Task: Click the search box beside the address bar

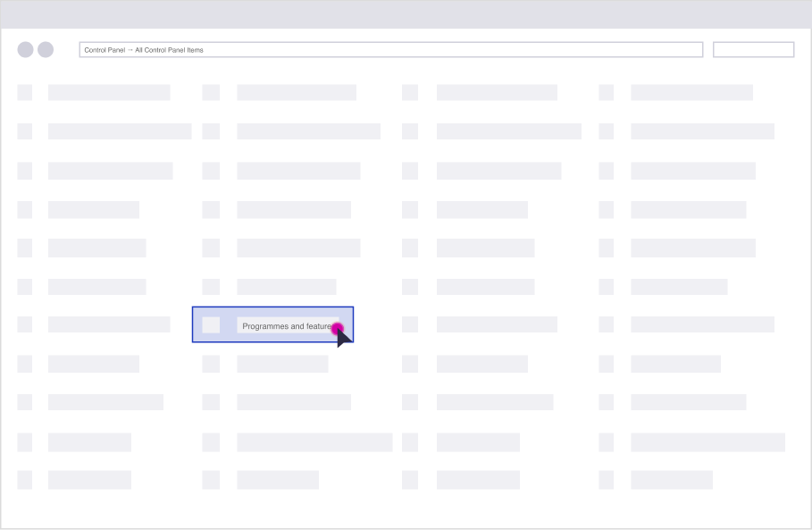Action: pyautogui.click(x=753, y=50)
